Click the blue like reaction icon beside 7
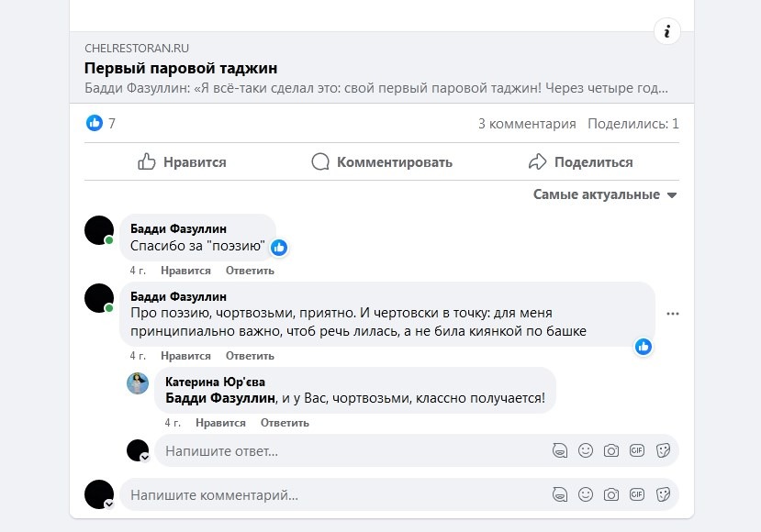This screenshot has width=761, height=532. (x=95, y=123)
